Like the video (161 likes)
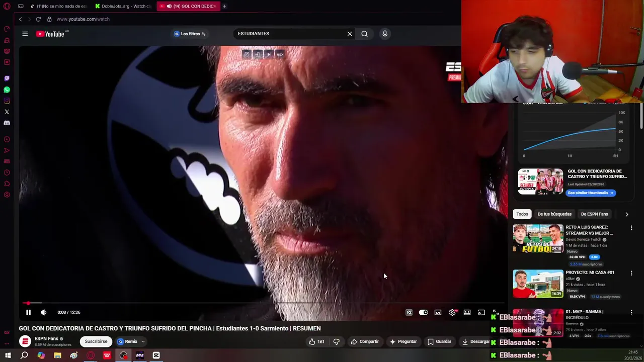The height and width of the screenshot is (362, 644). pyautogui.click(x=317, y=341)
